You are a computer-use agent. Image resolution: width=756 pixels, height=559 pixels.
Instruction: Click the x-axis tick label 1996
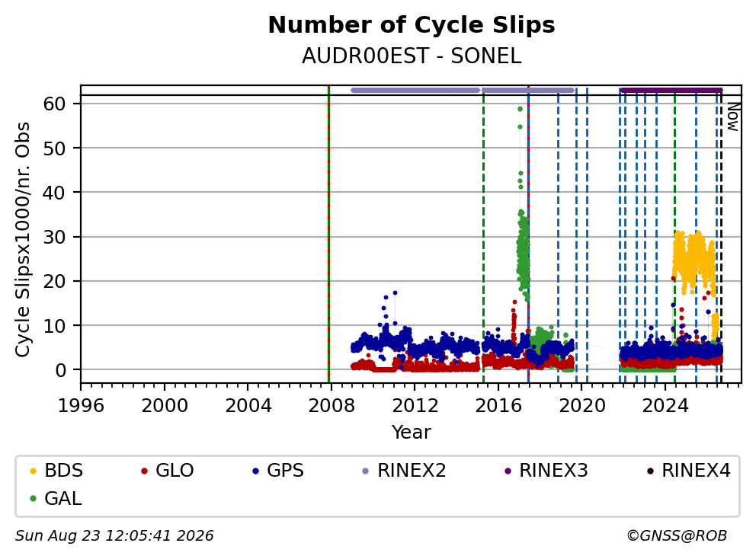tap(81, 406)
